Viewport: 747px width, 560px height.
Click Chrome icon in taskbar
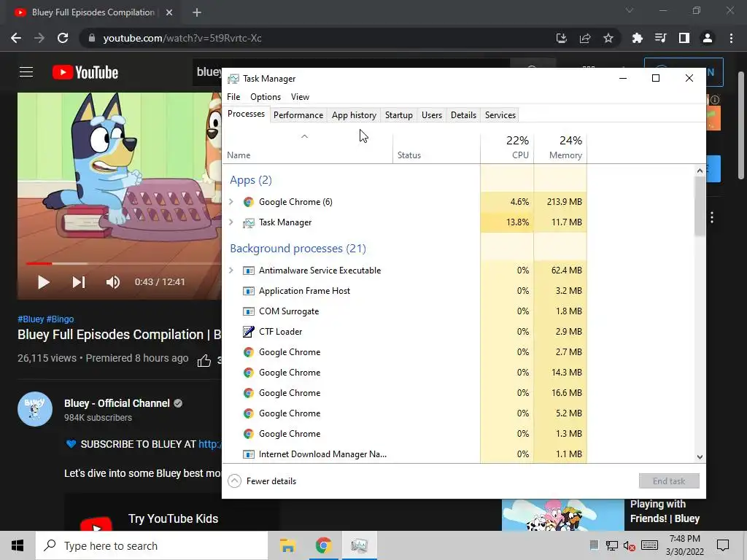click(323, 545)
